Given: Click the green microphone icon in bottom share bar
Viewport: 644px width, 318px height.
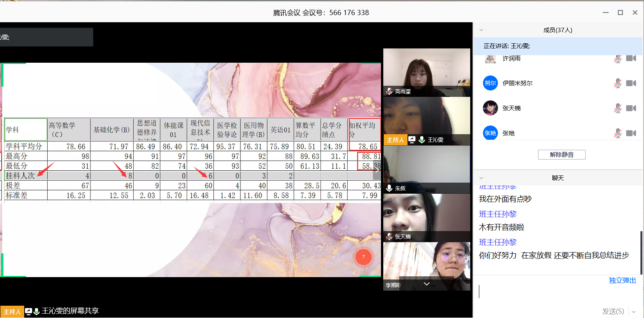Looking at the screenshot, I should click(x=37, y=312).
